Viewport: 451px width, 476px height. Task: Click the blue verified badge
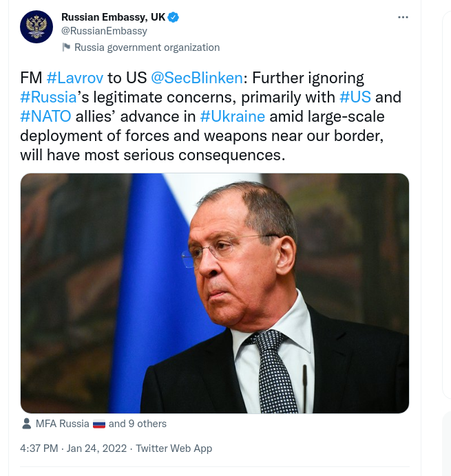point(174,17)
